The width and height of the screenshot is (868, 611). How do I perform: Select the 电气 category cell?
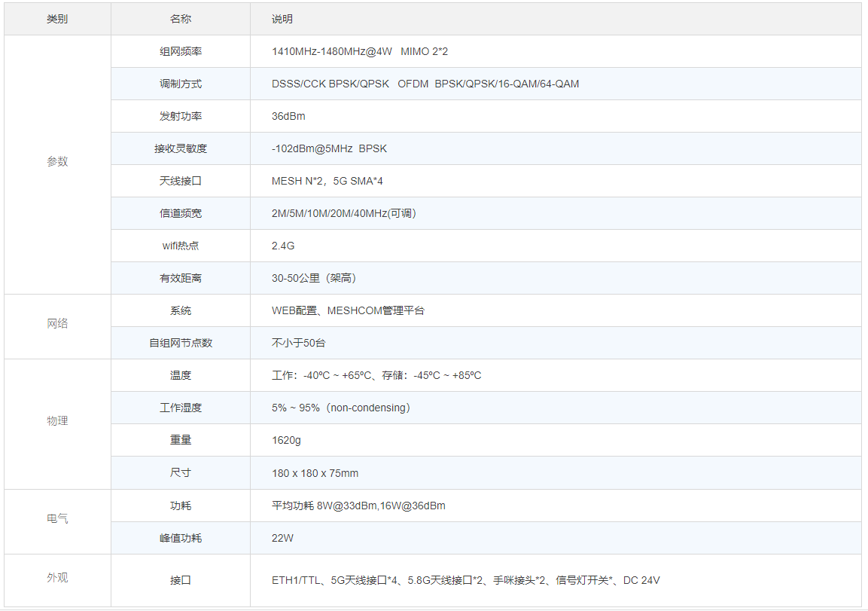(x=57, y=519)
